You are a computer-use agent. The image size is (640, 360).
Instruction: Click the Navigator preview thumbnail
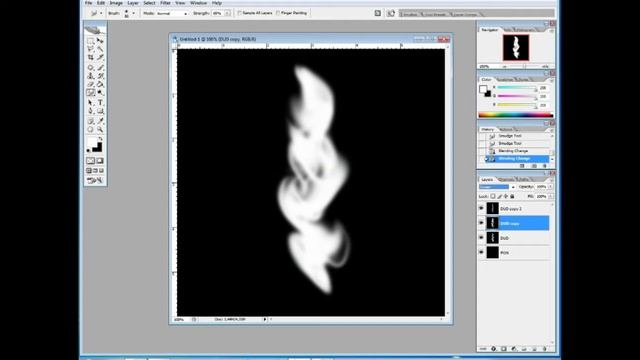[x=516, y=48]
